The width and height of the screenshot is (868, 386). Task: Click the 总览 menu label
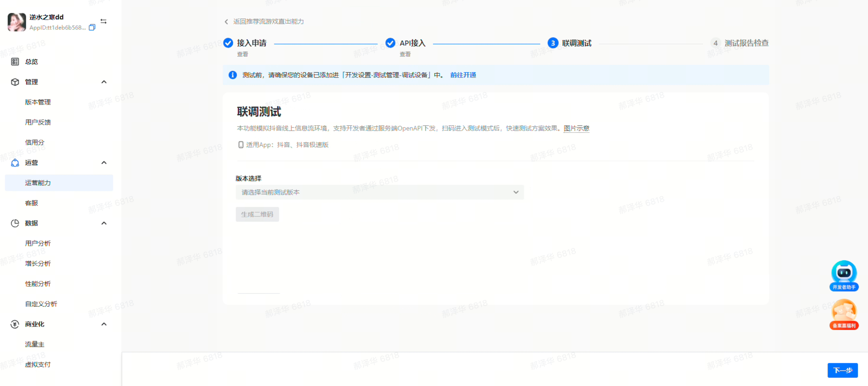31,61
